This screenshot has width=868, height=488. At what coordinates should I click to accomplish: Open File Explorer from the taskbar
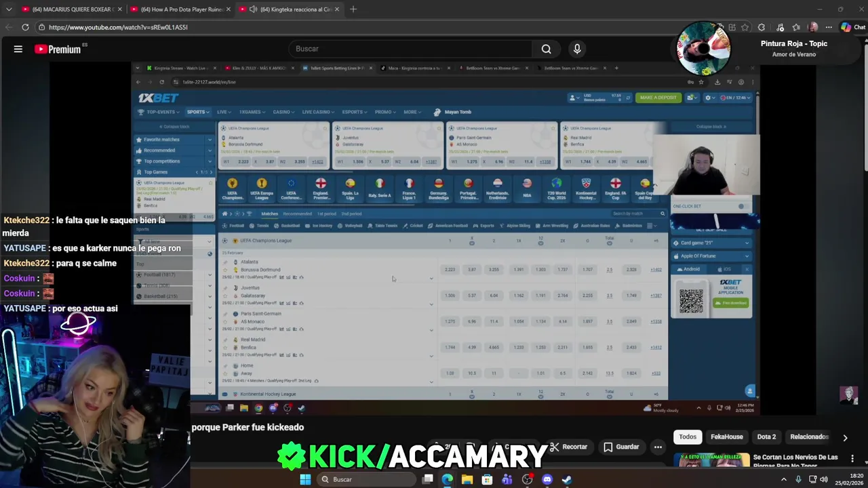click(x=467, y=479)
